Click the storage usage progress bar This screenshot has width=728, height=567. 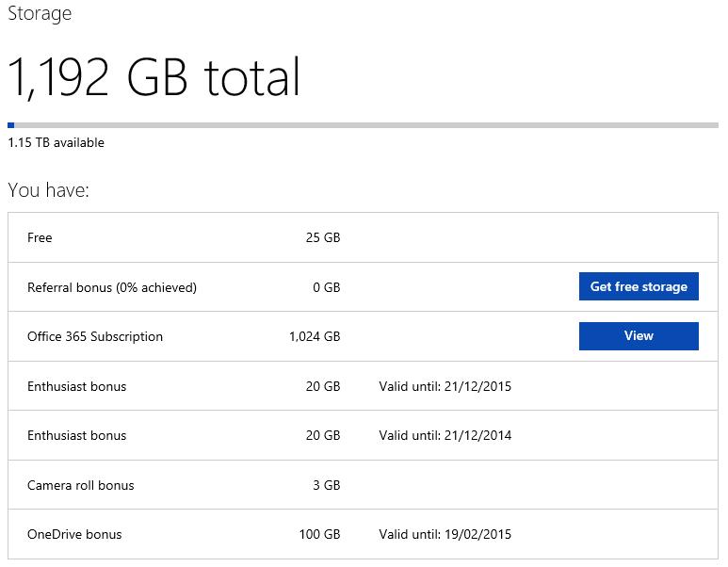364,125
